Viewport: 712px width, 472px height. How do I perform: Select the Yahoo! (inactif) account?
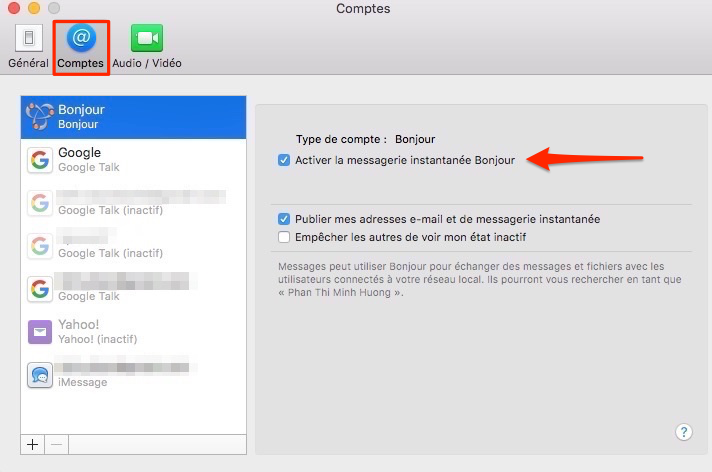pyautogui.click(x=134, y=332)
